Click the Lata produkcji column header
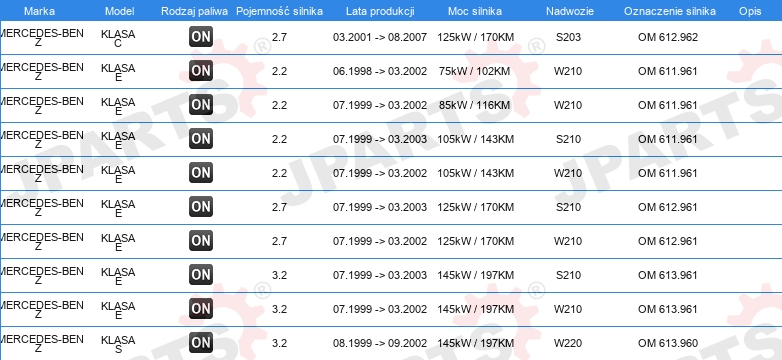 380,11
